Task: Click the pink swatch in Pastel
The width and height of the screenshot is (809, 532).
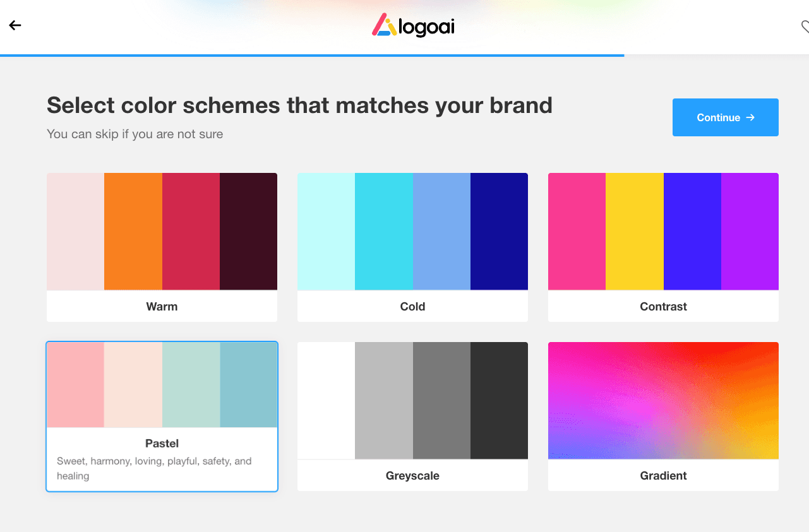Action: click(76, 385)
